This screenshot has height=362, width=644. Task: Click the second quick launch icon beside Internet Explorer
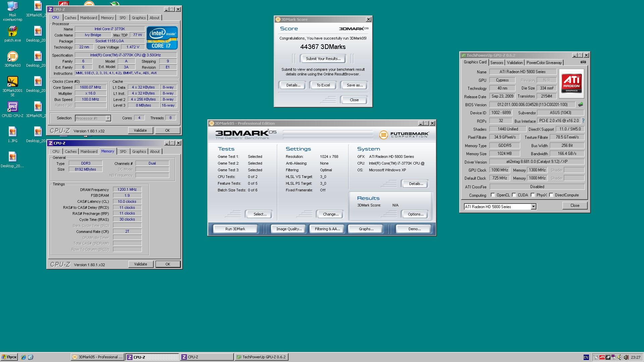pos(31,357)
